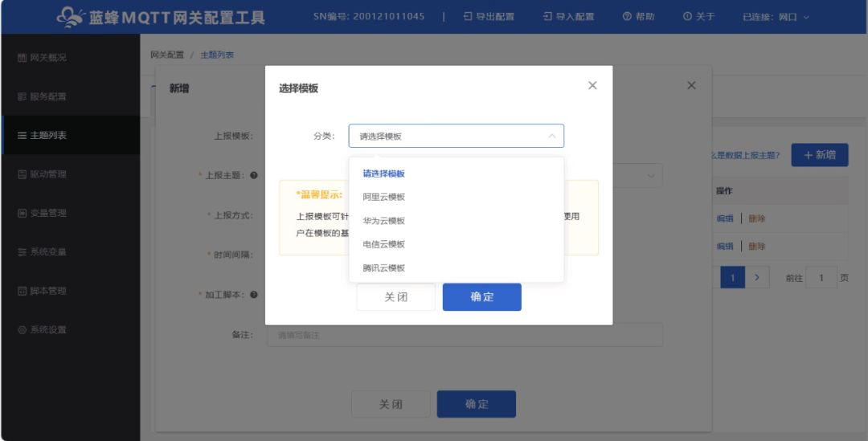The width and height of the screenshot is (868, 441).
Task: Click the 系统设置 gear icon
Action: click(x=23, y=330)
